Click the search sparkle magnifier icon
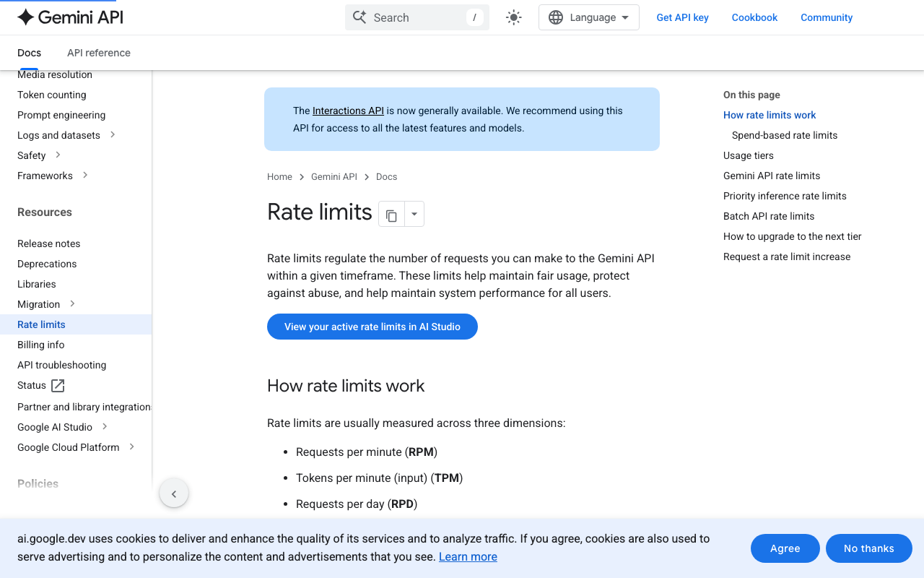 [x=359, y=17]
